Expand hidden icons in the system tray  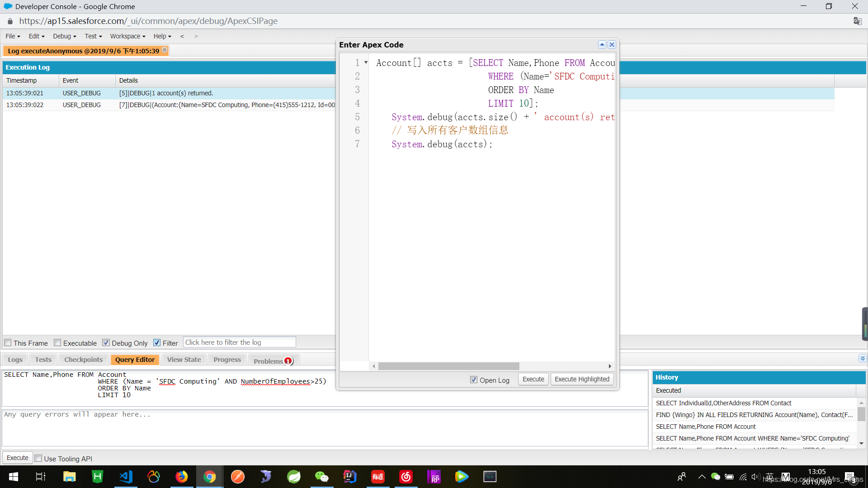[x=702, y=476]
